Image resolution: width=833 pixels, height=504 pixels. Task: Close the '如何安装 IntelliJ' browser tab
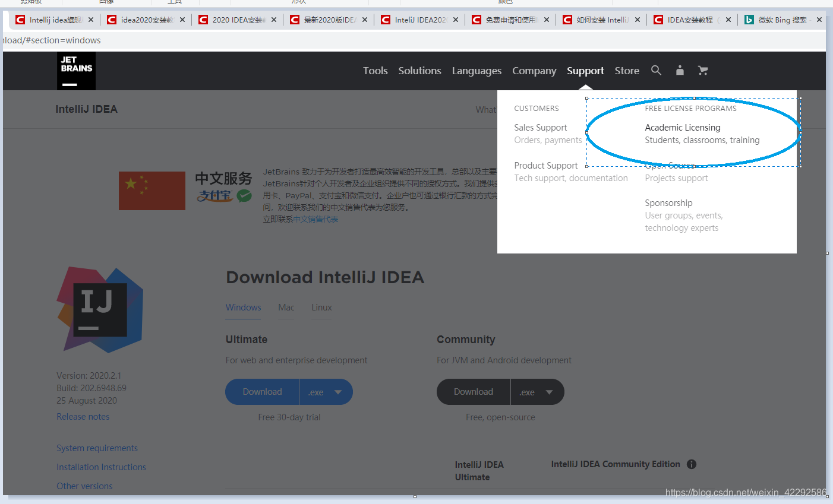[x=638, y=20]
